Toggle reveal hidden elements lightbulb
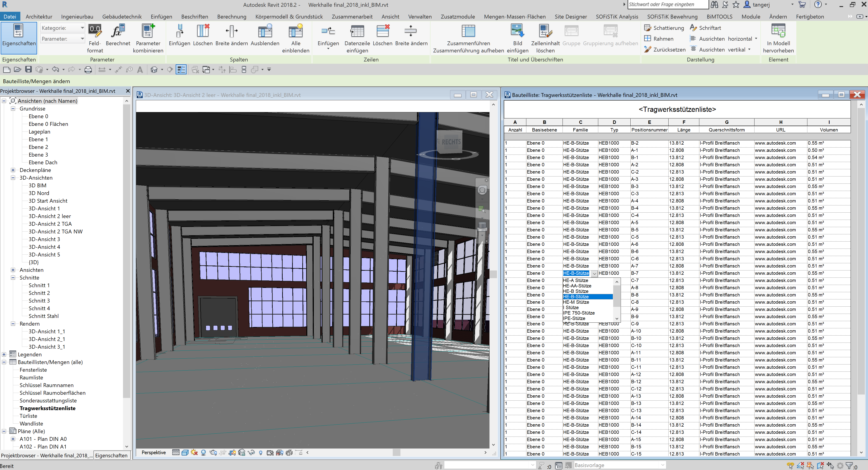The image size is (868, 470). 261,453
